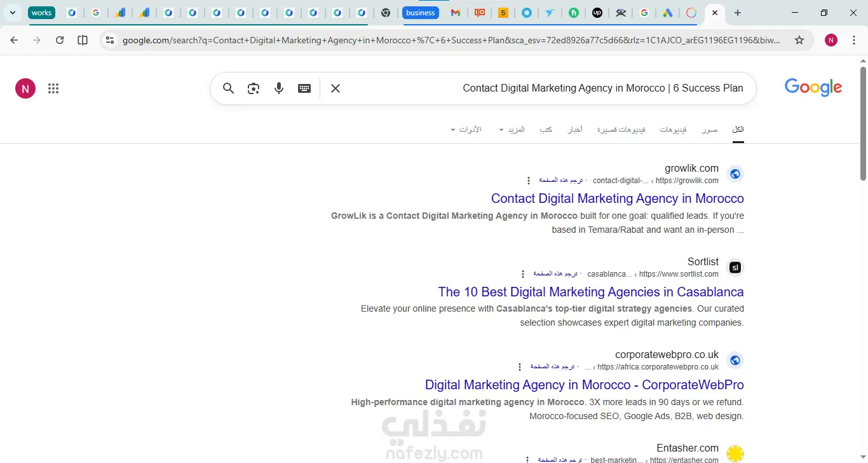Switch to the Google Ads tab
This screenshot has width=868, height=463.
tap(668, 13)
